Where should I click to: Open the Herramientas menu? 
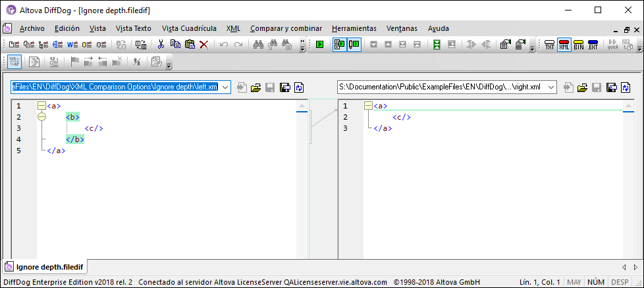point(354,28)
